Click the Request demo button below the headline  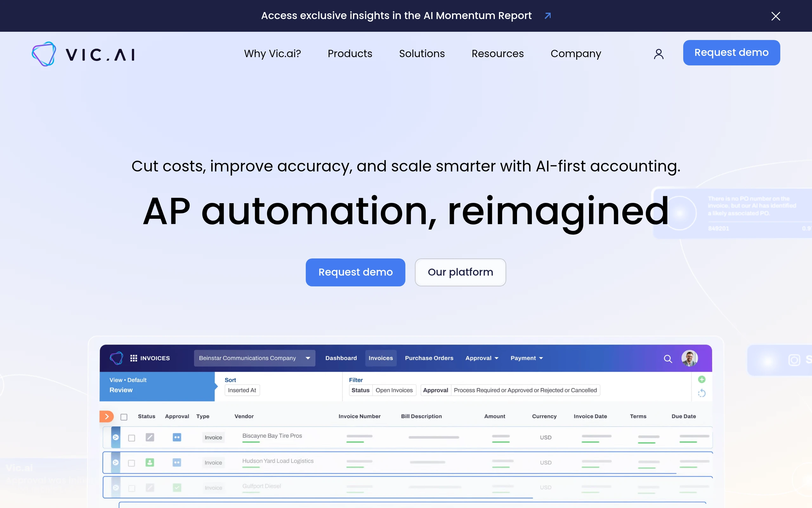coord(355,272)
